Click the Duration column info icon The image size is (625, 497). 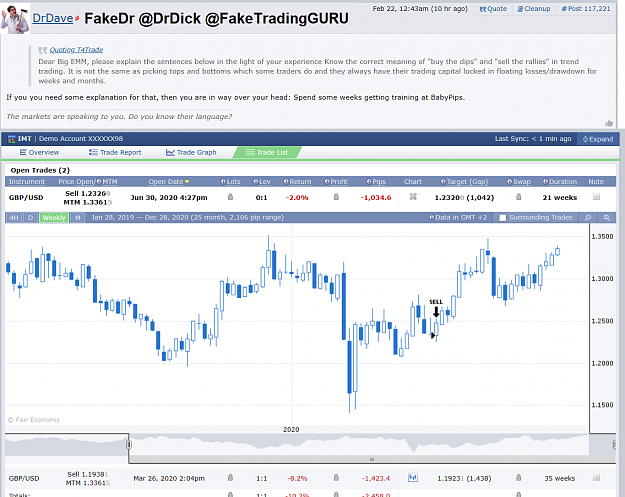(x=545, y=182)
